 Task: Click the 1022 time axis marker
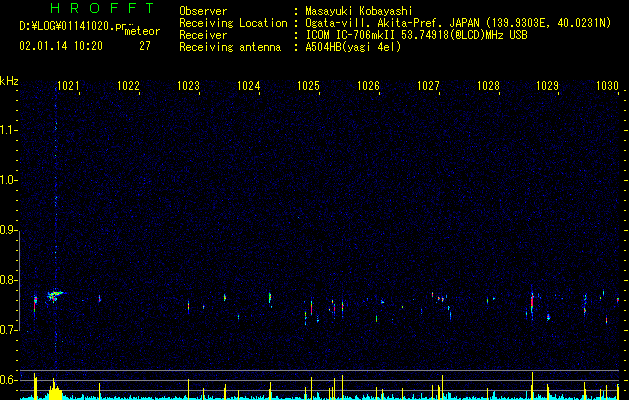click(128, 86)
